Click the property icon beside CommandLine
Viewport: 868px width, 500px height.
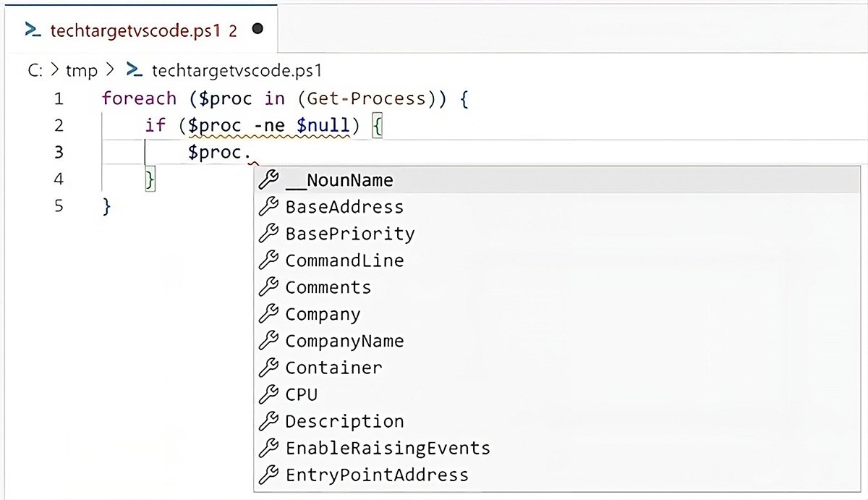268,260
